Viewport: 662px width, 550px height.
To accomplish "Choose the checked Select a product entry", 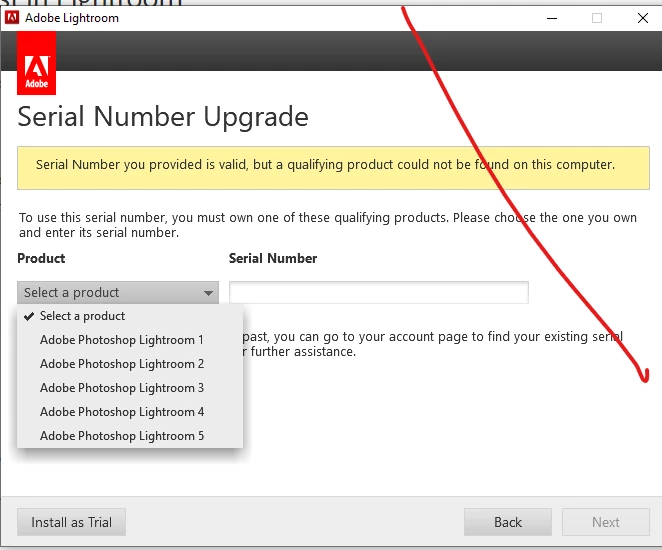I will pos(130,316).
